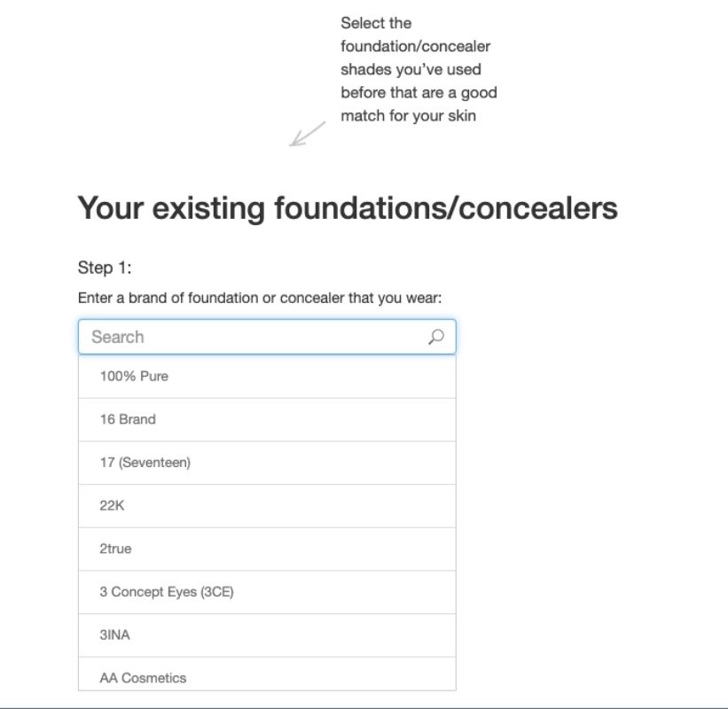Viewport: 728px width, 709px height.
Task: Click the 'foundation/concealer' line in the tip
Action: coord(415,46)
